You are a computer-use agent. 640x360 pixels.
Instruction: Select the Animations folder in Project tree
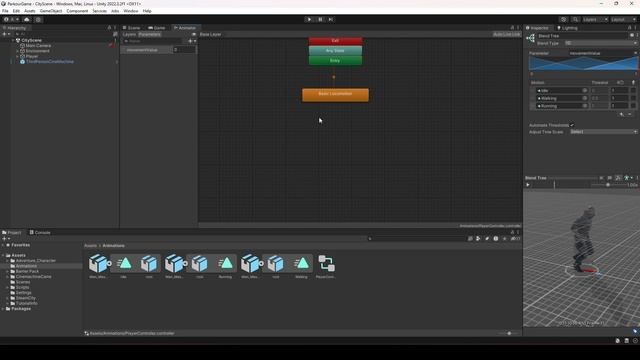click(x=26, y=266)
